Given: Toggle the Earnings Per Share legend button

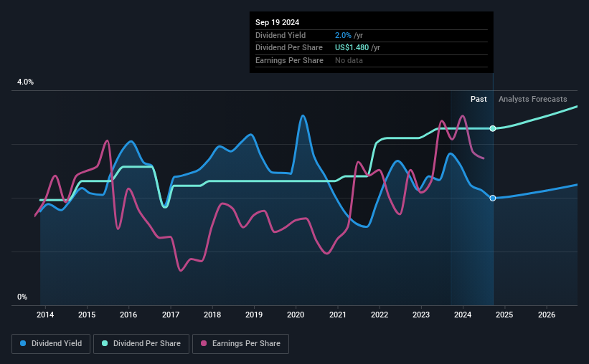Looking at the screenshot, I should [240, 344].
